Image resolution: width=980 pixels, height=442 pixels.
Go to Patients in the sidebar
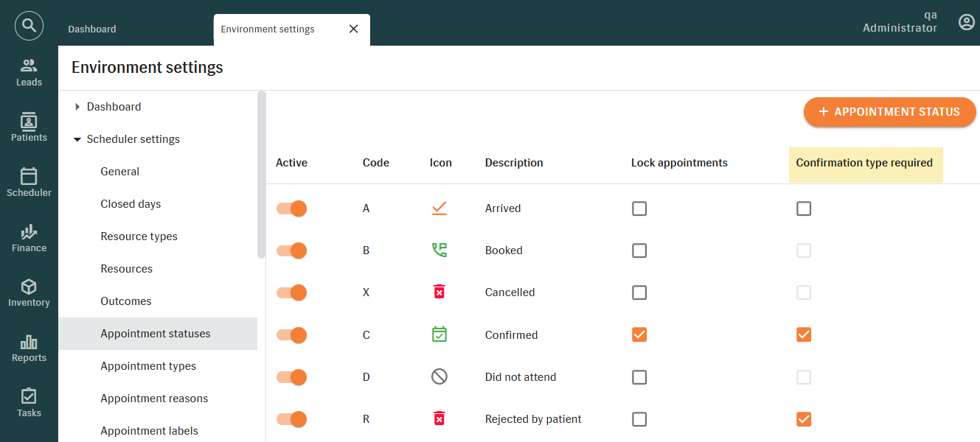click(29, 127)
